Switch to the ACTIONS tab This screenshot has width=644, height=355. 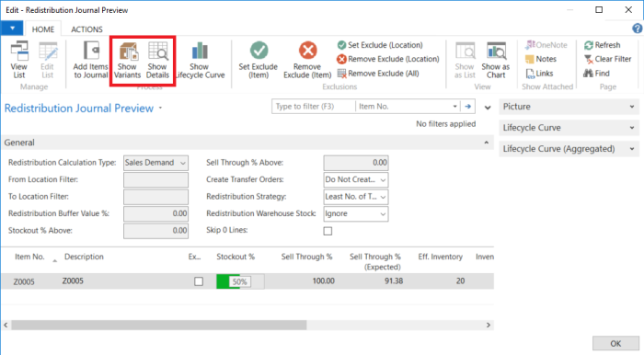pos(86,29)
